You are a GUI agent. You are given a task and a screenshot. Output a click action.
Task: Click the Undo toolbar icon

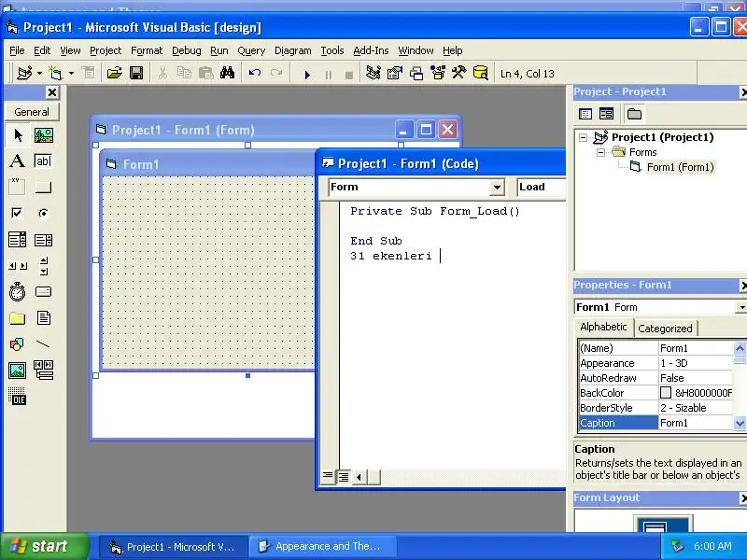255,74
